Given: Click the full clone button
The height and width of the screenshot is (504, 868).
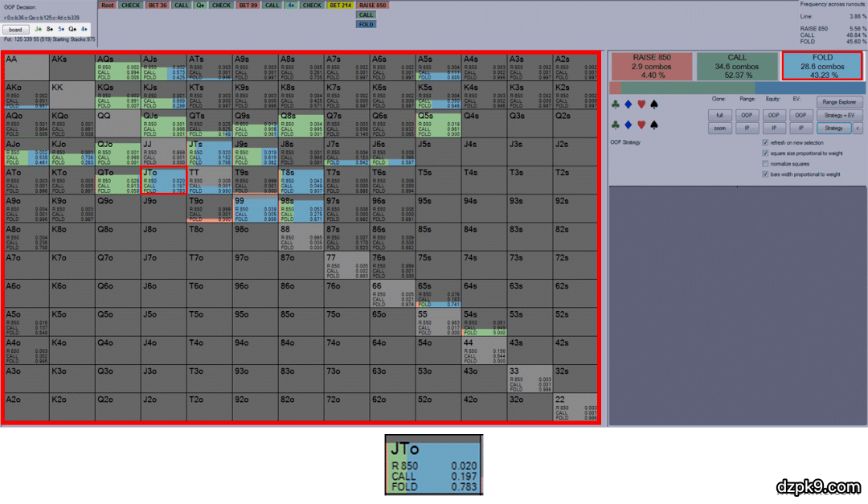Looking at the screenshot, I should click(x=719, y=116).
